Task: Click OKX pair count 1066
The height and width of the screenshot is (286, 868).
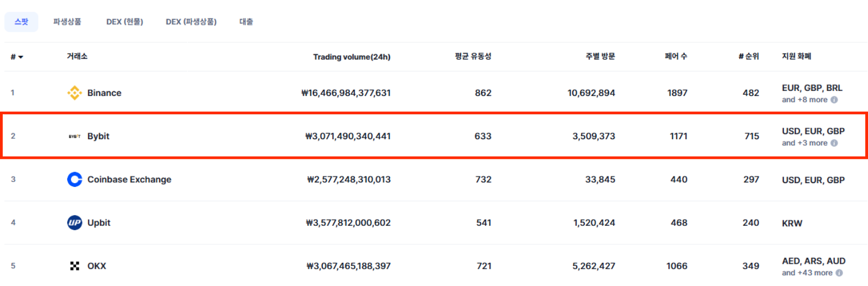Action: [676, 266]
